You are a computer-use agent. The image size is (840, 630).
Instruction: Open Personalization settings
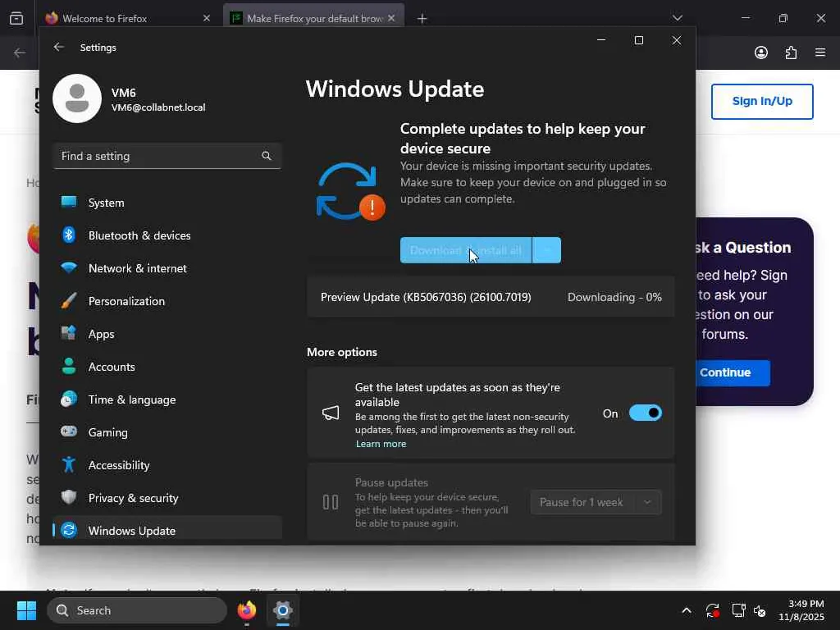[x=167, y=301]
